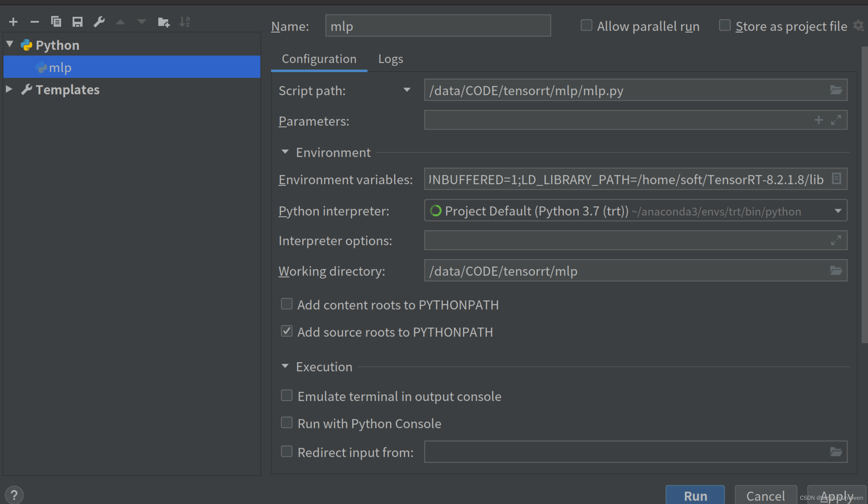Enable Emulate terminal in output console

(287, 396)
